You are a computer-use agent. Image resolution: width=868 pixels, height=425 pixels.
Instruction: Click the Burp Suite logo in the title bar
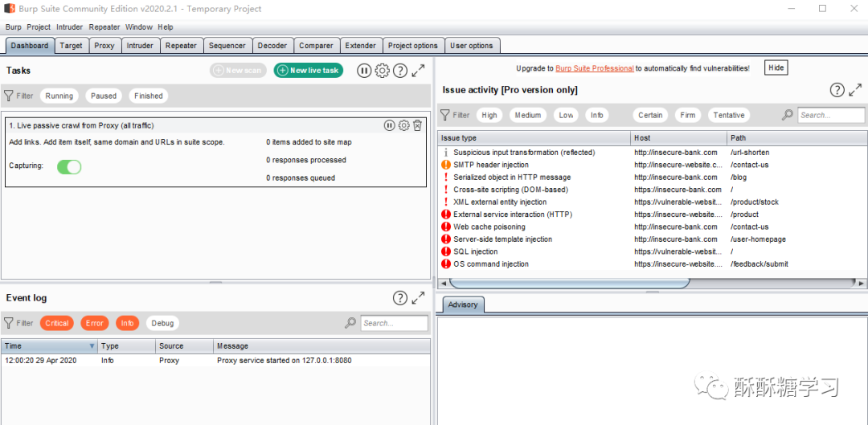coord(10,8)
